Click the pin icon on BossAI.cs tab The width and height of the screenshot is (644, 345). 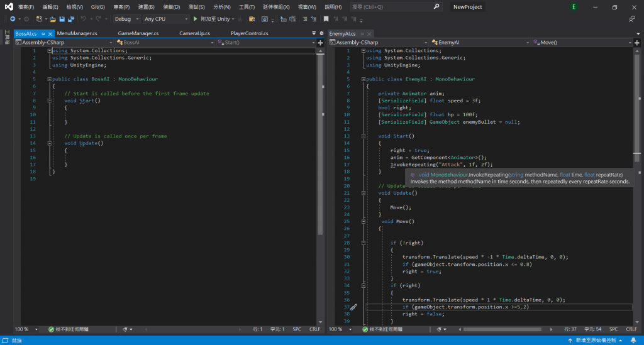tap(43, 33)
